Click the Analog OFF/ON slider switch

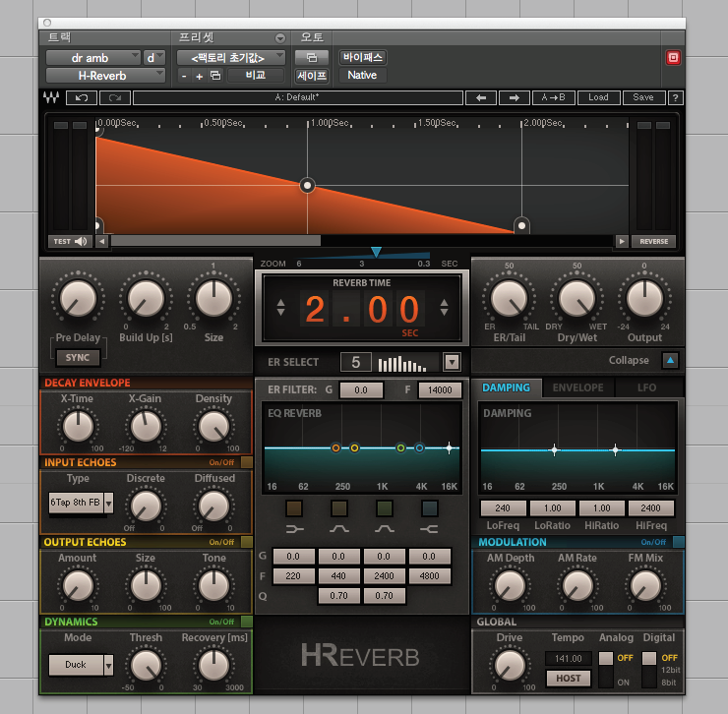605,669
